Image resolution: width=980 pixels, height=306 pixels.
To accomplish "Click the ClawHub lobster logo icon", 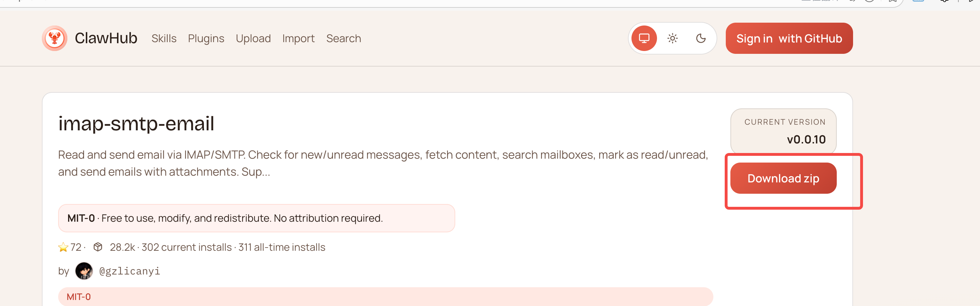I will click(x=54, y=38).
